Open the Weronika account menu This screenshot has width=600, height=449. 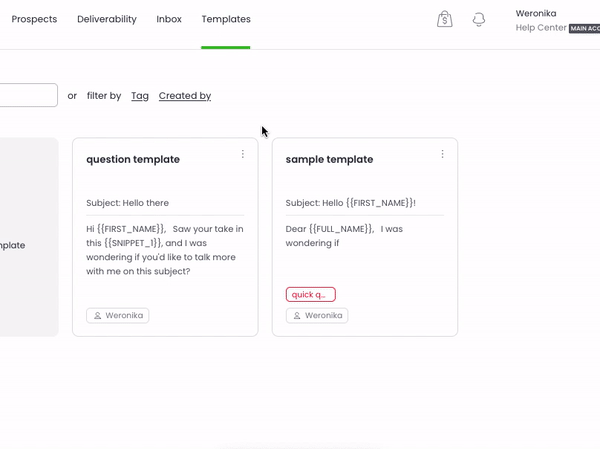click(539, 13)
